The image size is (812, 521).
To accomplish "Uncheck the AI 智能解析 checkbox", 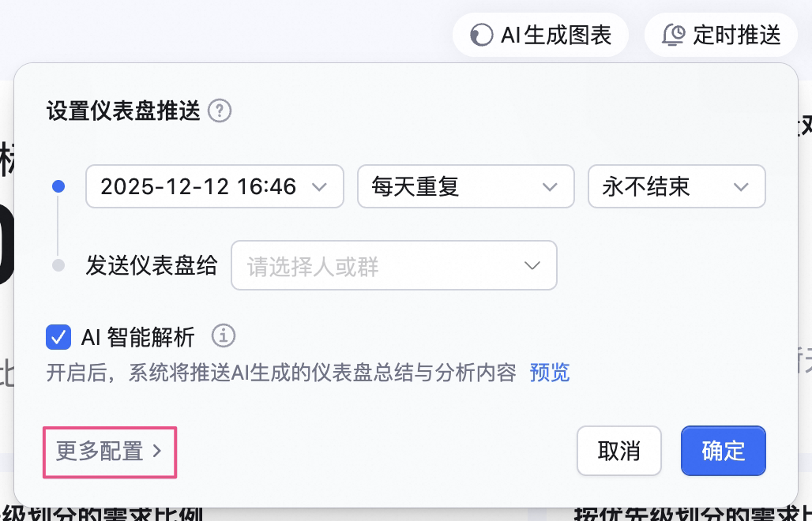I will coord(58,337).
